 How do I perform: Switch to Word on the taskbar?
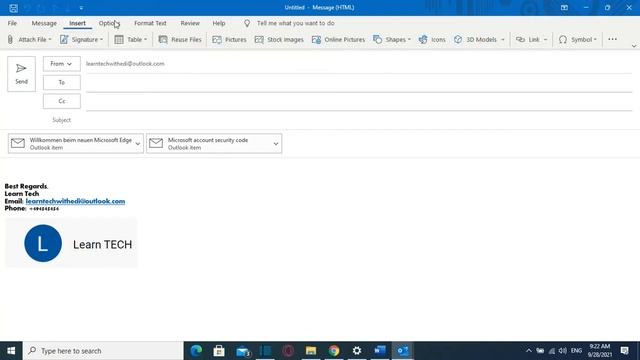[380, 351]
